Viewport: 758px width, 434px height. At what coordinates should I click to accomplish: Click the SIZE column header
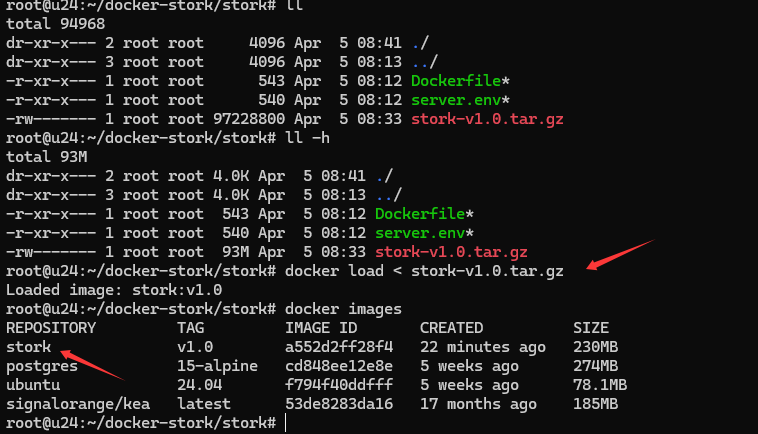[591, 328]
